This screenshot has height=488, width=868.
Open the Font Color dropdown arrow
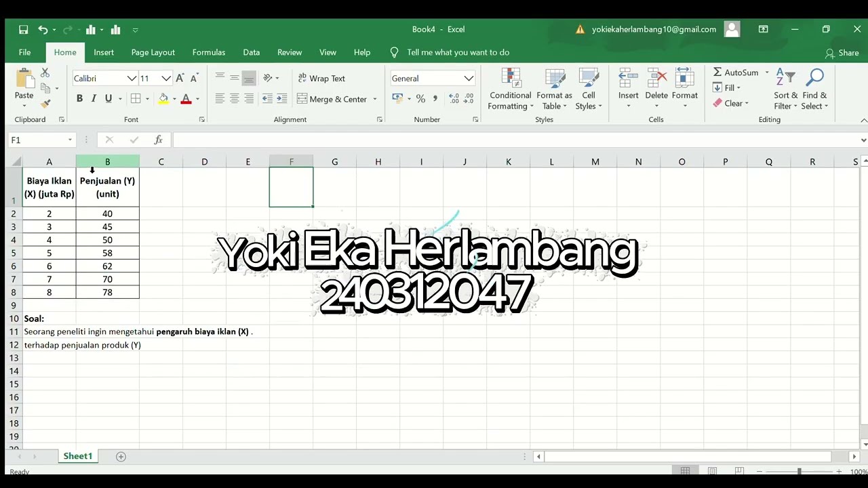pos(197,99)
